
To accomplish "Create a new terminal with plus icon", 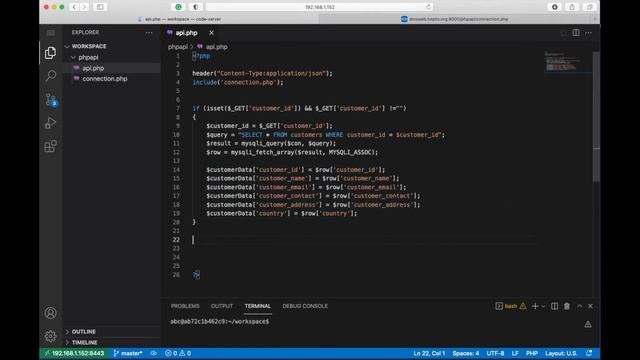I will tap(535, 306).
